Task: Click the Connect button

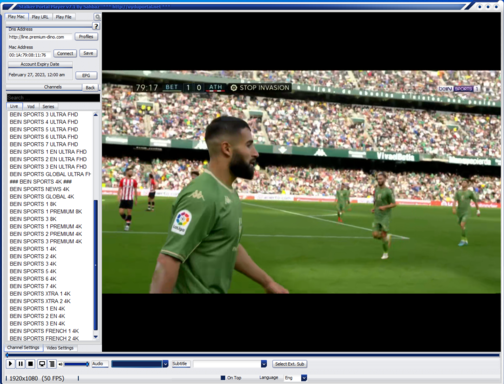Action: tap(65, 53)
